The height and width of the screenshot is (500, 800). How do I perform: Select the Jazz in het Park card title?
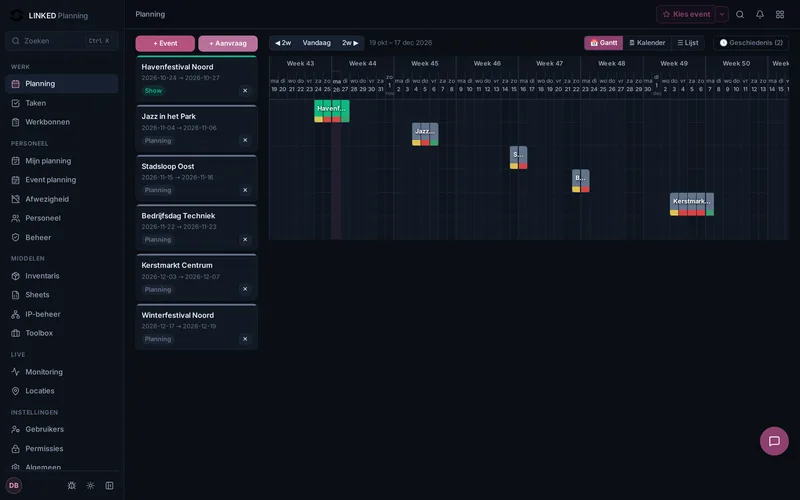169,116
